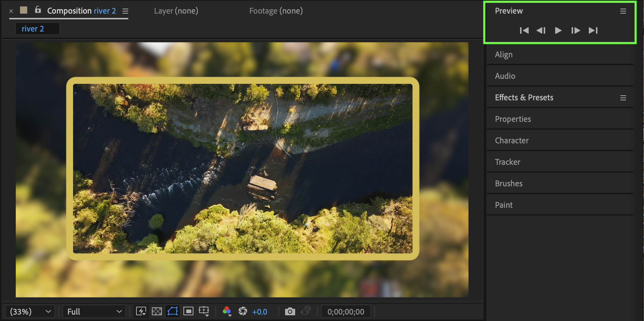Take a snapshot with the camera icon
644x321 pixels.
click(x=290, y=311)
